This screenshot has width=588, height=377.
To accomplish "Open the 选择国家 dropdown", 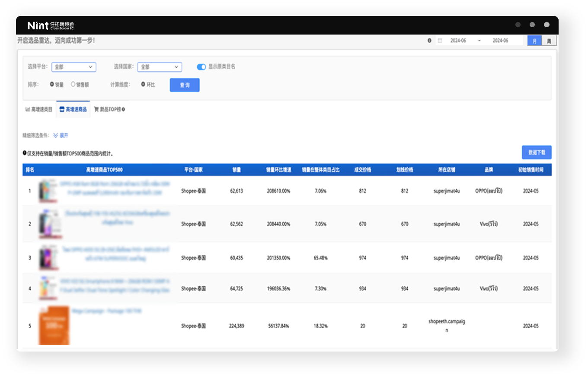I will pyautogui.click(x=160, y=67).
